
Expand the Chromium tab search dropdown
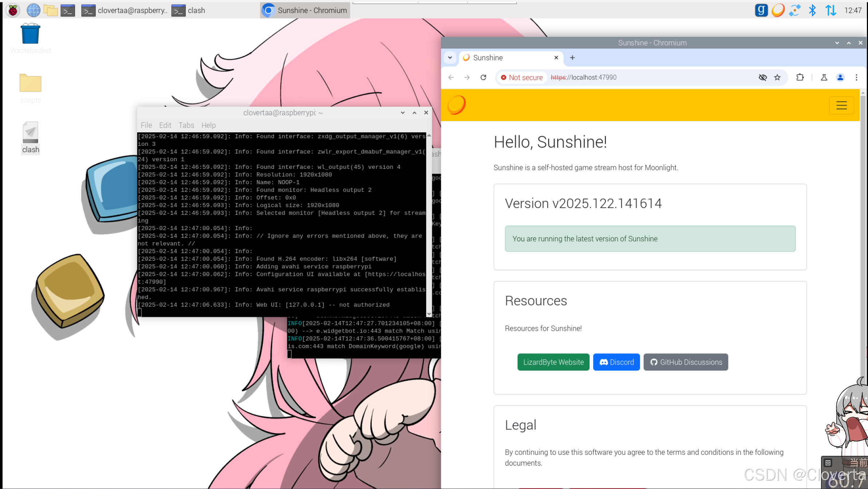450,58
